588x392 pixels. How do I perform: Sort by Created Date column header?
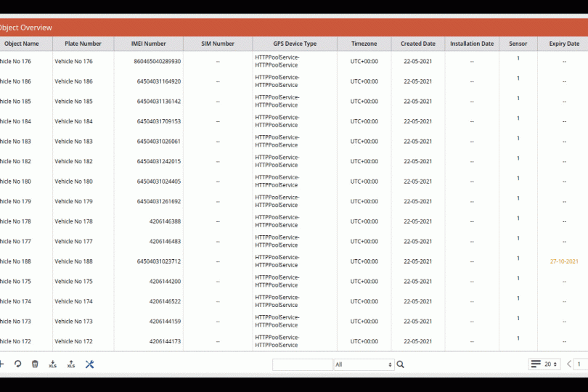coord(417,44)
